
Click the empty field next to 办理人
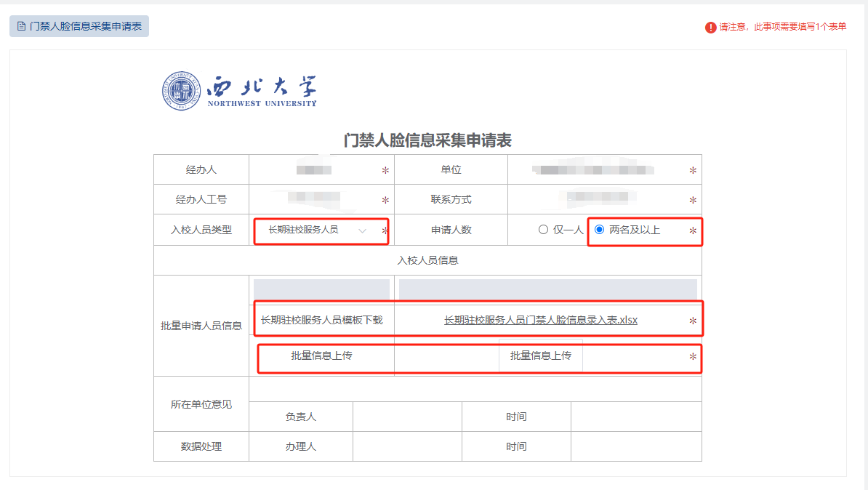406,446
